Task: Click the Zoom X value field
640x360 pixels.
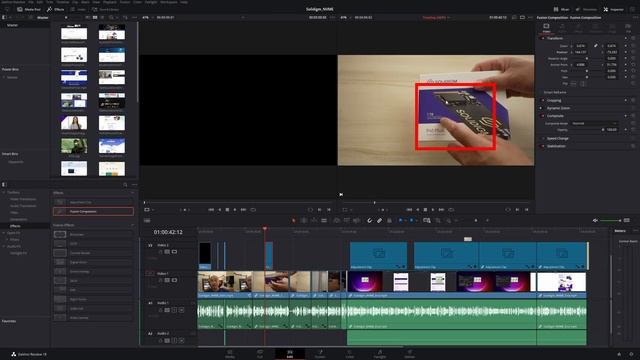Action: 581,46
